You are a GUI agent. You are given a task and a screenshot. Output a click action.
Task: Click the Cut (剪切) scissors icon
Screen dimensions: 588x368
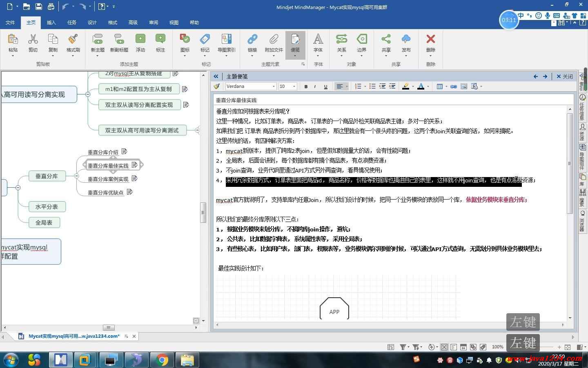click(33, 39)
